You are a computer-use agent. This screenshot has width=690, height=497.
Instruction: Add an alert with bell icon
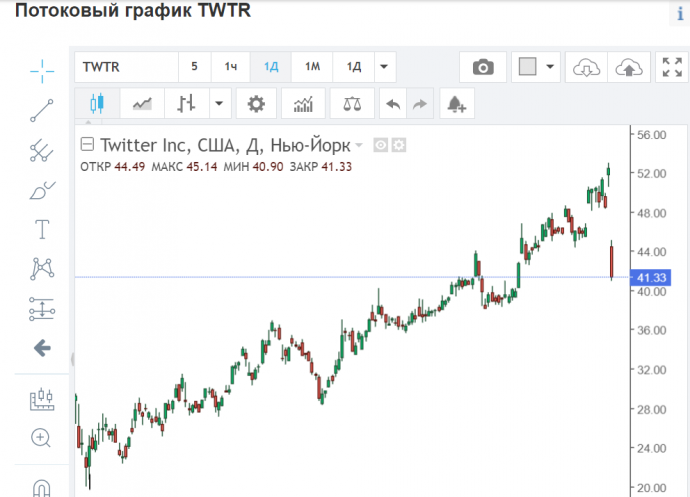coord(456,103)
